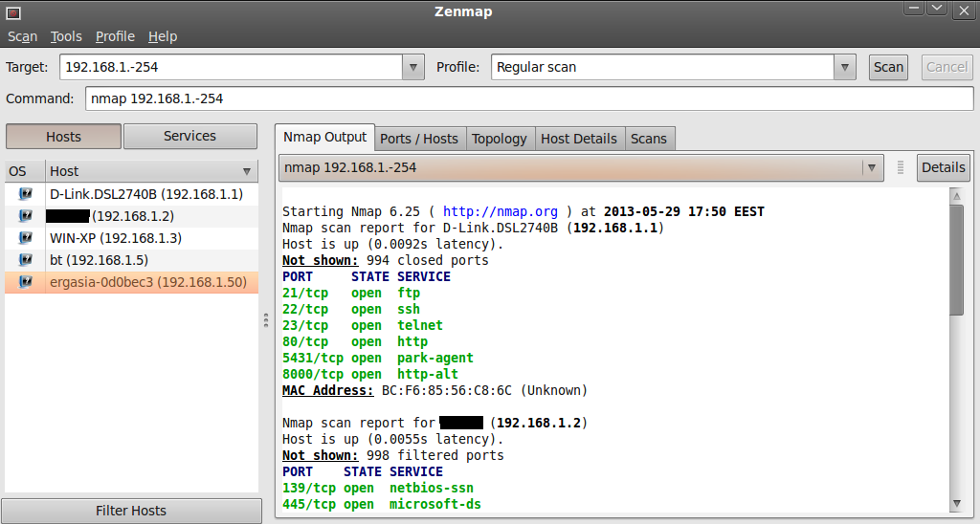Click the MAC Address BC:F6:85:56:C8:6C text
Viewport: 980px width, 524px height.
click(435, 390)
